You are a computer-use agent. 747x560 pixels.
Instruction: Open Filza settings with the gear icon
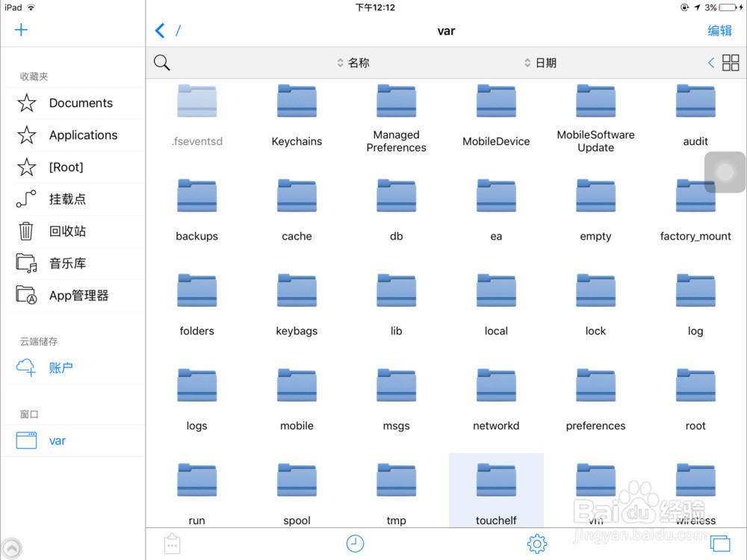coord(536,544)
